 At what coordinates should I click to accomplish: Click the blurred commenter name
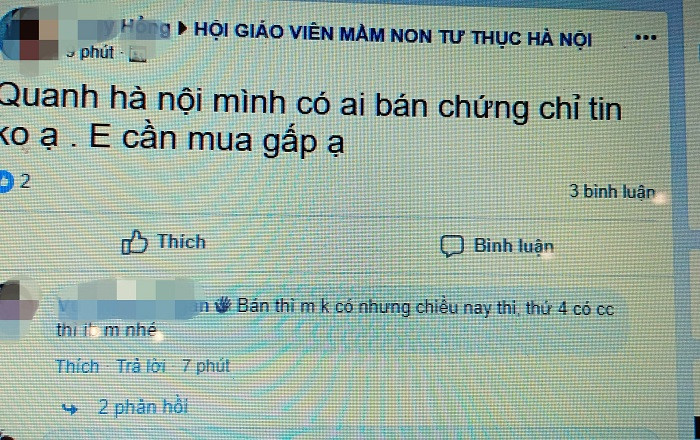tap(133, 305)
